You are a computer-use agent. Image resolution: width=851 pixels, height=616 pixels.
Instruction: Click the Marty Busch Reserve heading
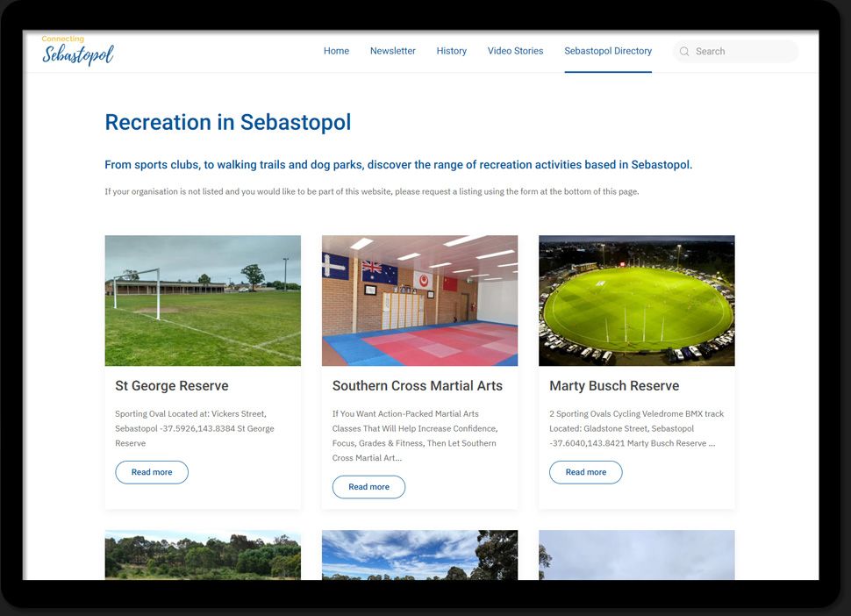[614, 386]
